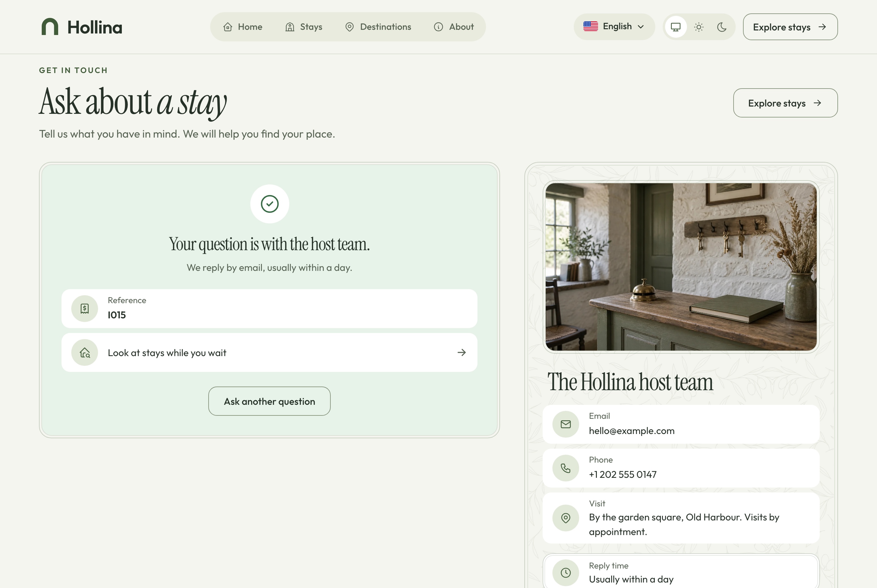Click the US flag icon
This screenshot has height=588, width=877.
pos(590,26)
